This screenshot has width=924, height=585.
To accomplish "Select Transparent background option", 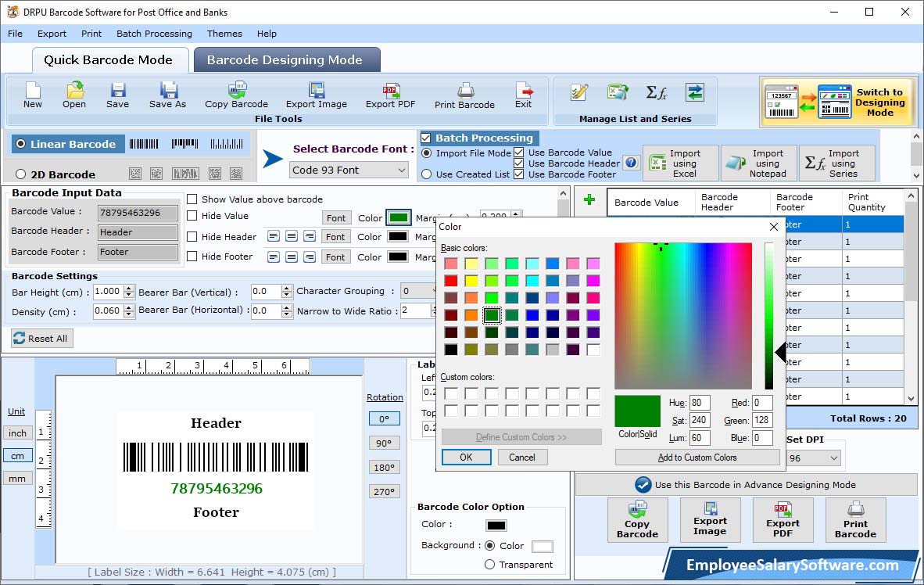I will point(489,565).
